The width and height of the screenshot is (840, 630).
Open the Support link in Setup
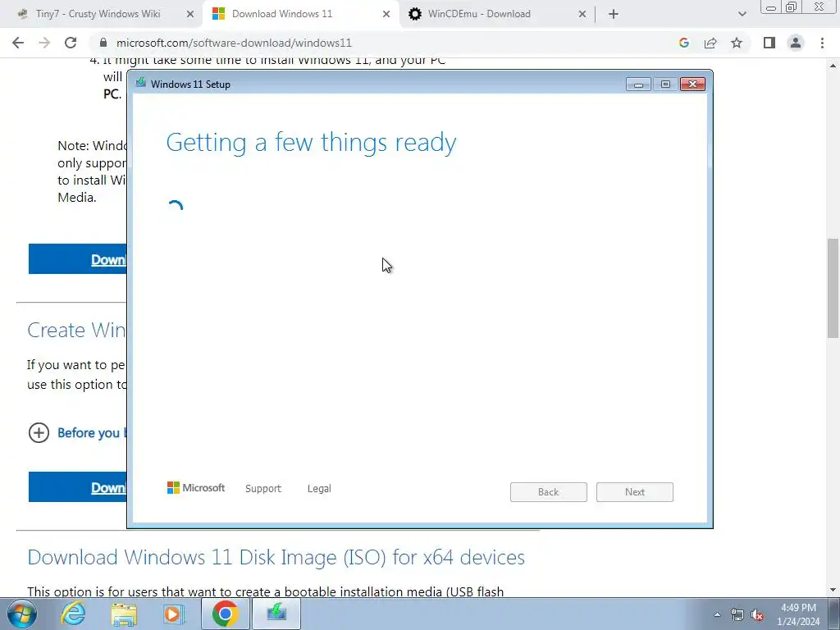(263, 489)
